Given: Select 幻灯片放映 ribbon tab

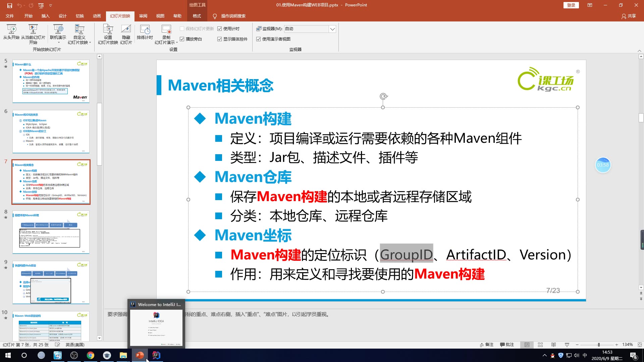Looking at the screenshot, I should coord(119,16).
